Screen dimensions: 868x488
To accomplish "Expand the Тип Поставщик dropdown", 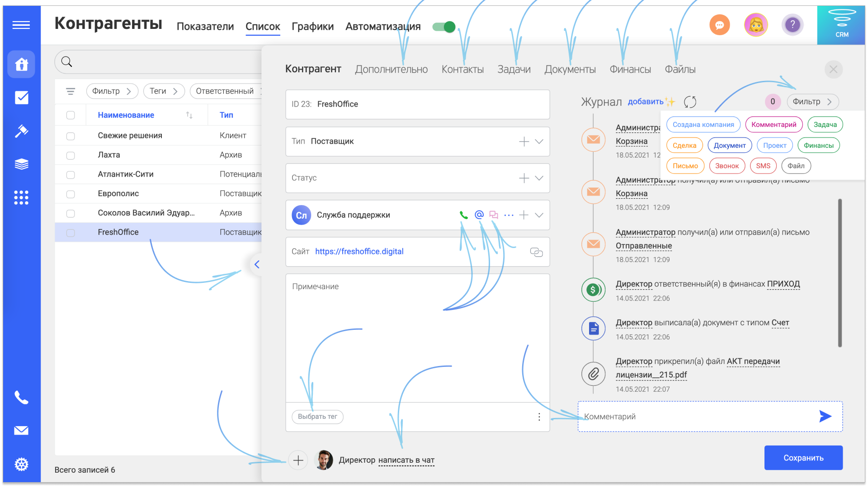I will click(x=539, y=141).
